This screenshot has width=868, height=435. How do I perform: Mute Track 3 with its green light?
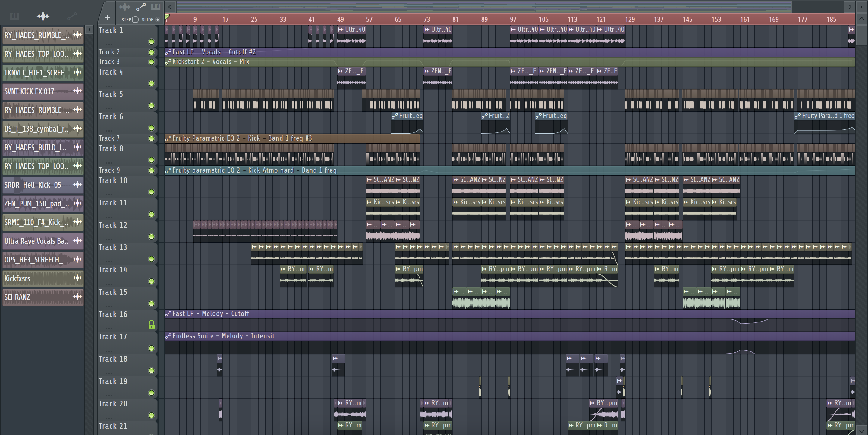(151, 62)
